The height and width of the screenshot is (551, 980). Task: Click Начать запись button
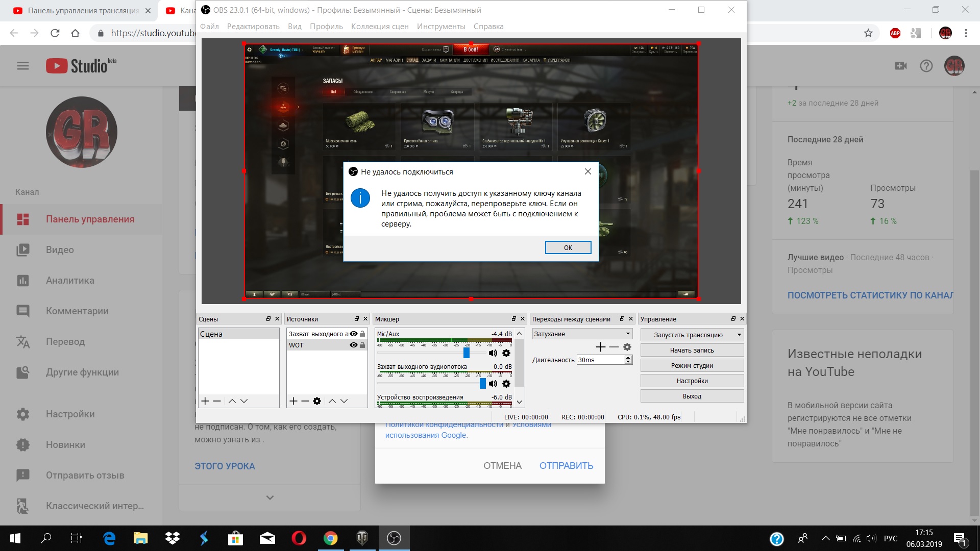(x=692, y=350)
